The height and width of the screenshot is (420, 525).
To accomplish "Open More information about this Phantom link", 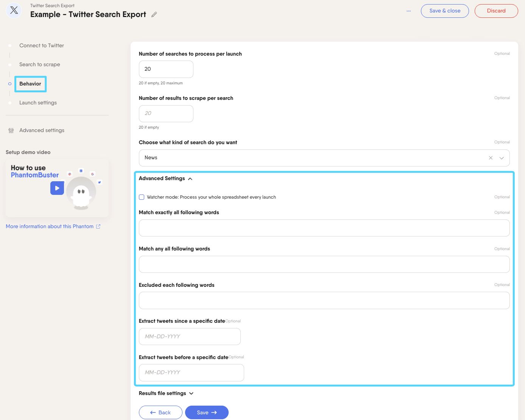I will [x=53, y=226].
